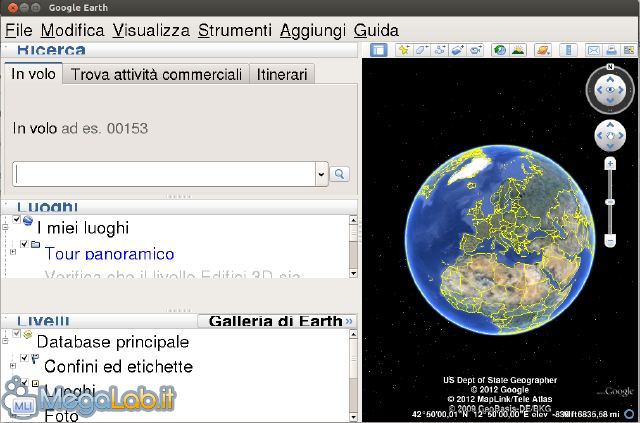The image size is (640, 423).
Task: Select the In volo tab
Action: [x=33, y=74]
